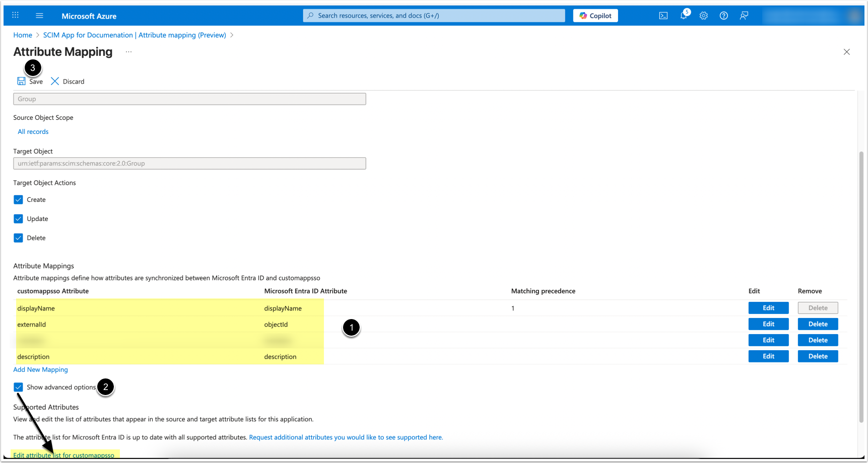Close the Attribute Mapping blade

point(847,52)
